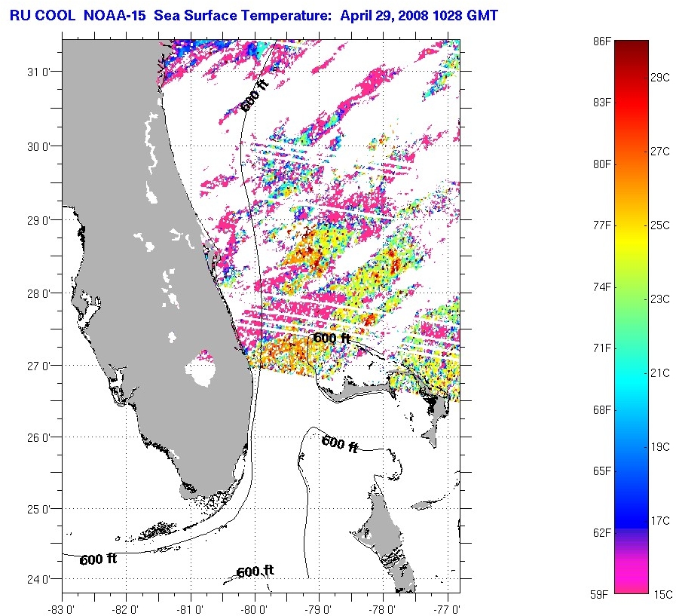Viewport: 676px width, 616px height.
Task: Click the '600 ft' contour label at 26 latitude
Action: coord(340,444)
